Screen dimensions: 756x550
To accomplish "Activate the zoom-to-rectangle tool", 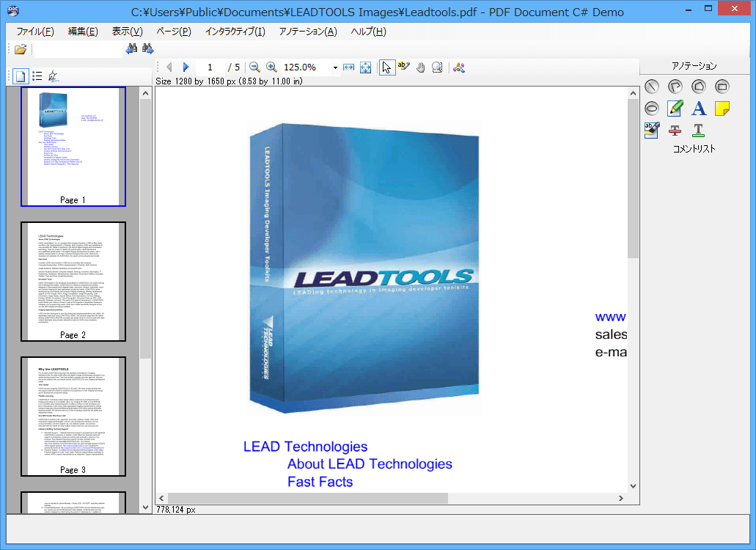I will (x=437, y=67).
